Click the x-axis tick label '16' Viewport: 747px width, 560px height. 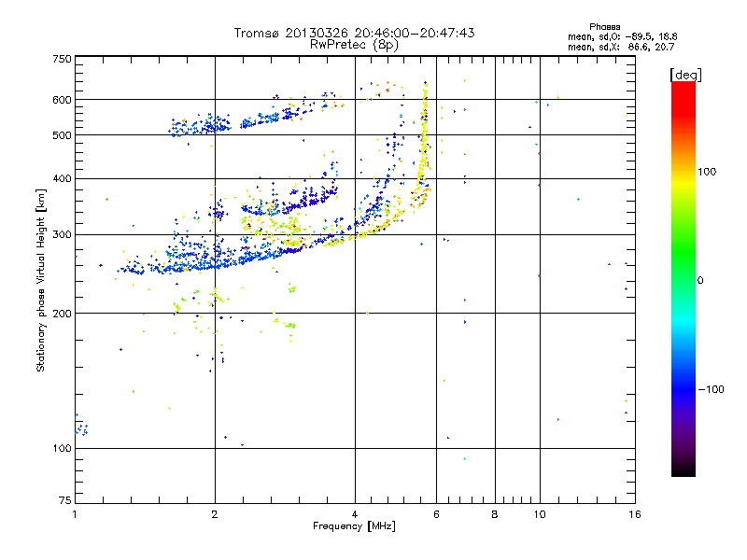tap(635, 514)
